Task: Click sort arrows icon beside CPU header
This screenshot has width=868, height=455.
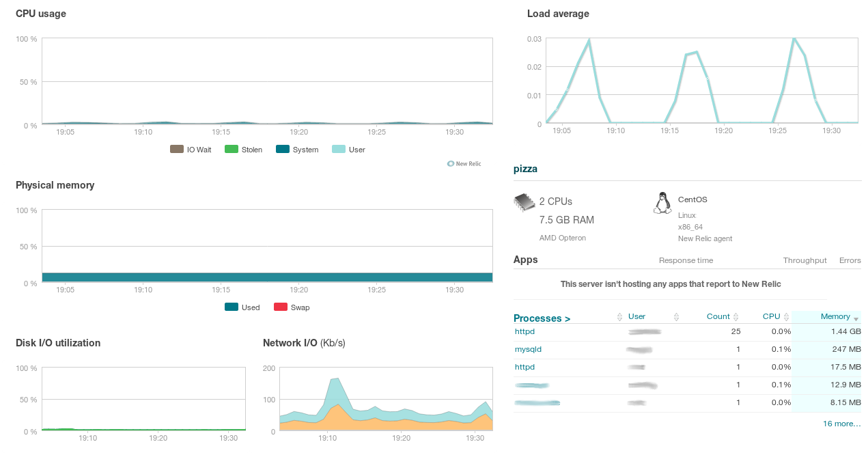Action: point(787,317)
